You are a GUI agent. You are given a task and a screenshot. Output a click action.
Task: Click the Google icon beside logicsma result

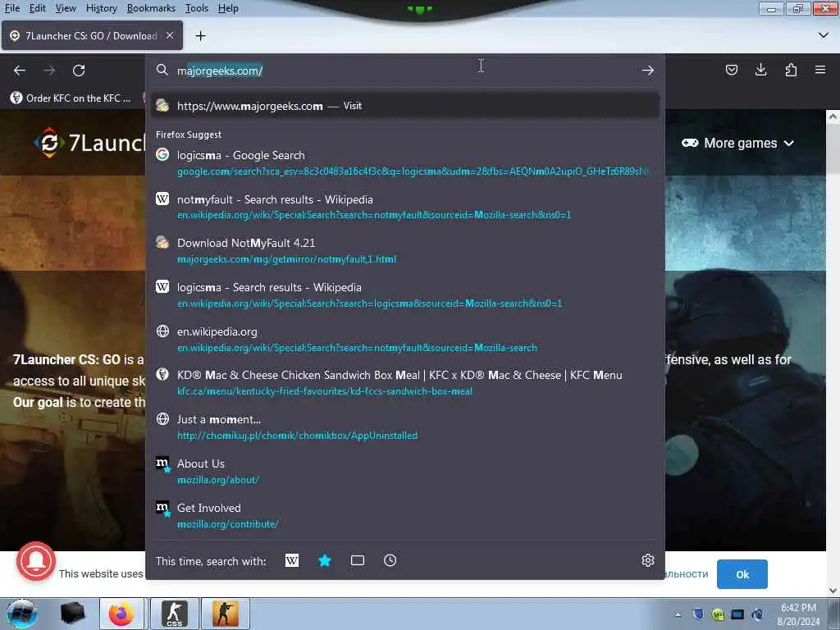162,154
